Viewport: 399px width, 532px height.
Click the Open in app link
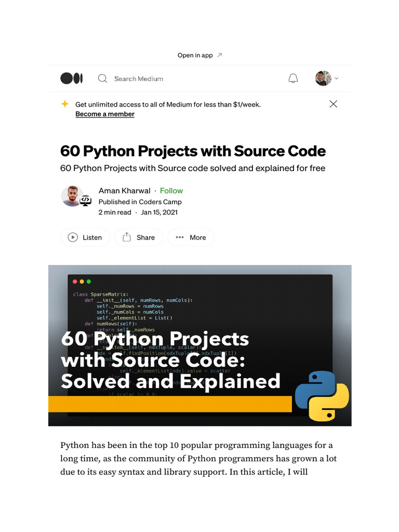point(195,55)
